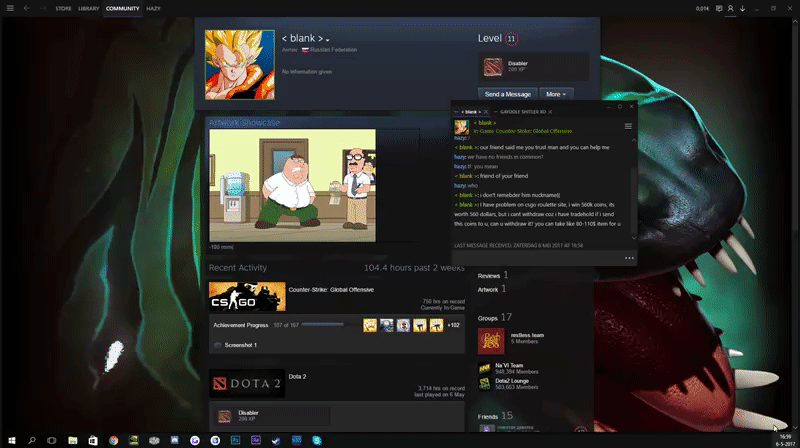Screen dimensions: 800x448
Task: Open the STORE tab
Action: [x=63, y=9]
